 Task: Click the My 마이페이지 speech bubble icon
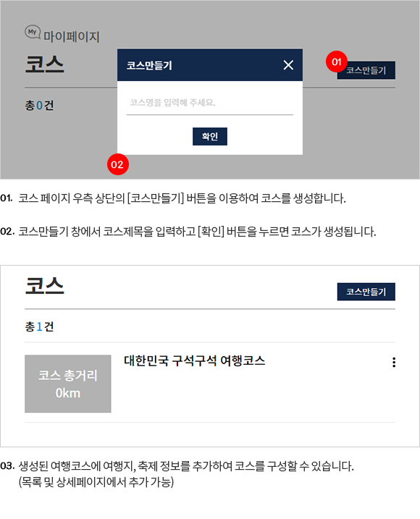[33, 32]
